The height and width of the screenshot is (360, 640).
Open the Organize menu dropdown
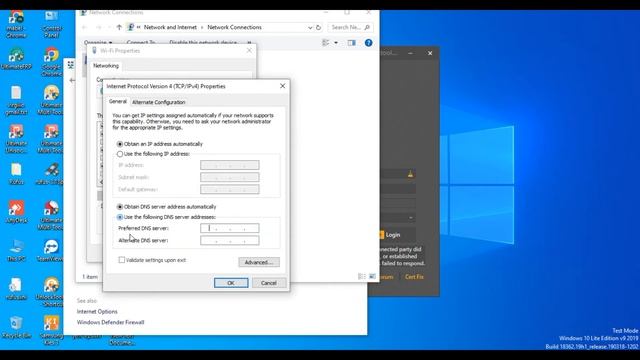98,42
